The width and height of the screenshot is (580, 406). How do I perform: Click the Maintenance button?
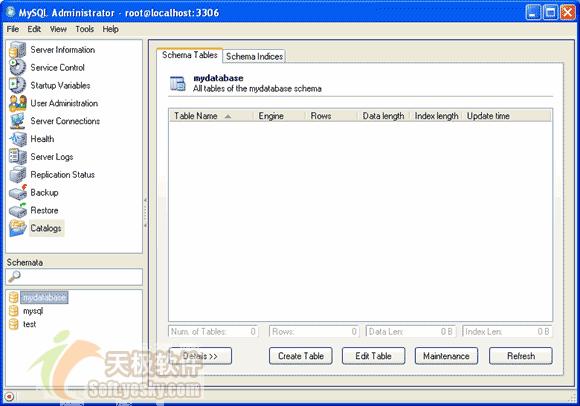click(446, 356)
